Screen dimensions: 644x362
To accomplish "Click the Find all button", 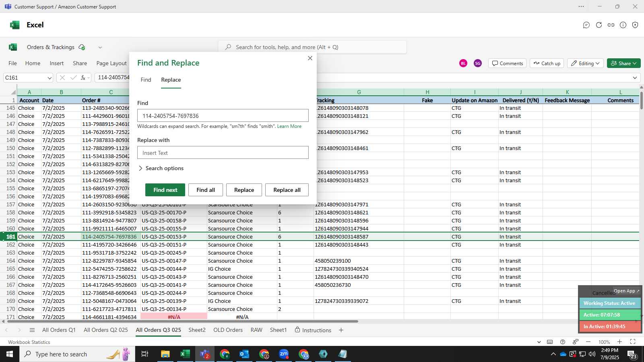I will [x=206, y=190].
